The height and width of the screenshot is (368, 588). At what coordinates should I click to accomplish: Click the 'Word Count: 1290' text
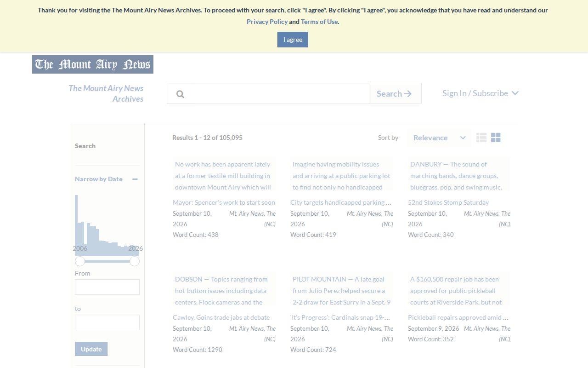[x=198, y=350]
